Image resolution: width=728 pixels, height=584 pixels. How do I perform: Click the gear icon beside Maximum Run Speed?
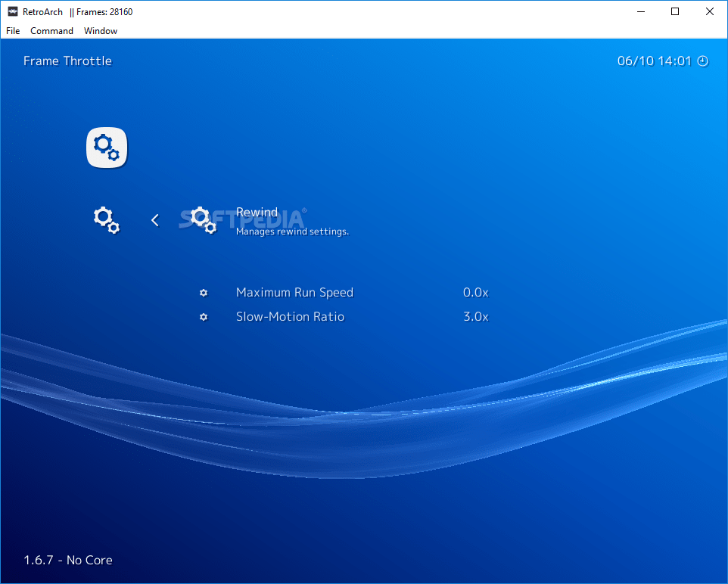point(204,293)
